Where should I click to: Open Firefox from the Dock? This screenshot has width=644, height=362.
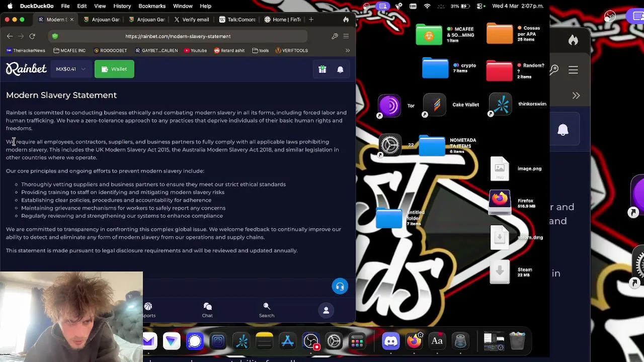(x=414, y=341)
